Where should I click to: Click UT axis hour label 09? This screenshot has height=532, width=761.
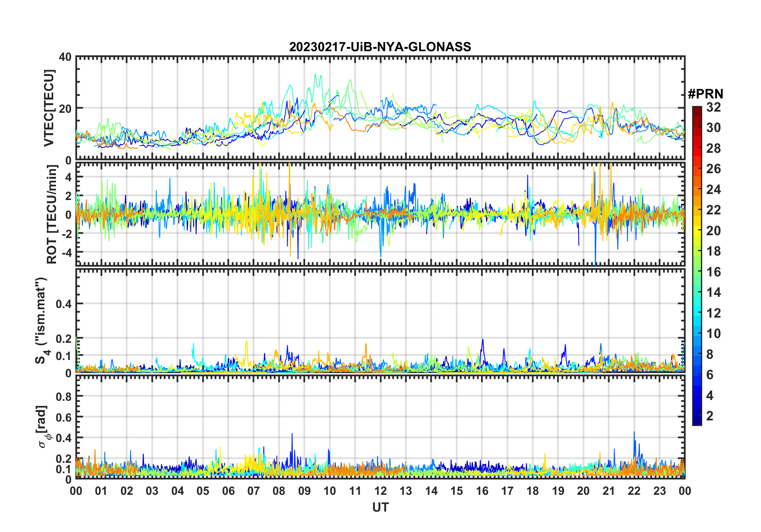pos(304,491)
